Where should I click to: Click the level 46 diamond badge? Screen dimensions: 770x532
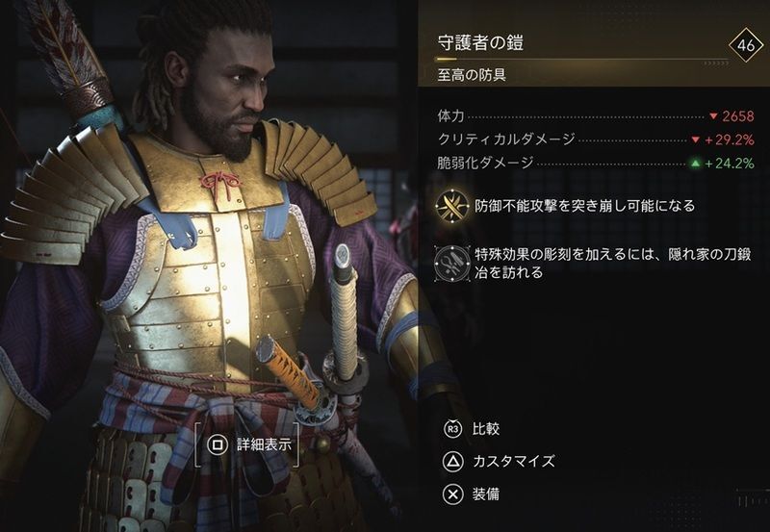745,45
